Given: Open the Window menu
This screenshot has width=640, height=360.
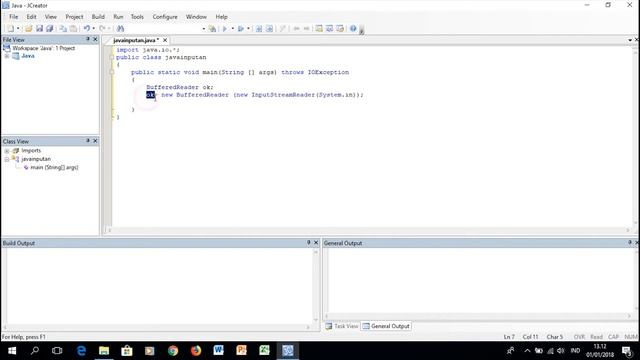Looking at the screenshot, I should click(196, 17).
